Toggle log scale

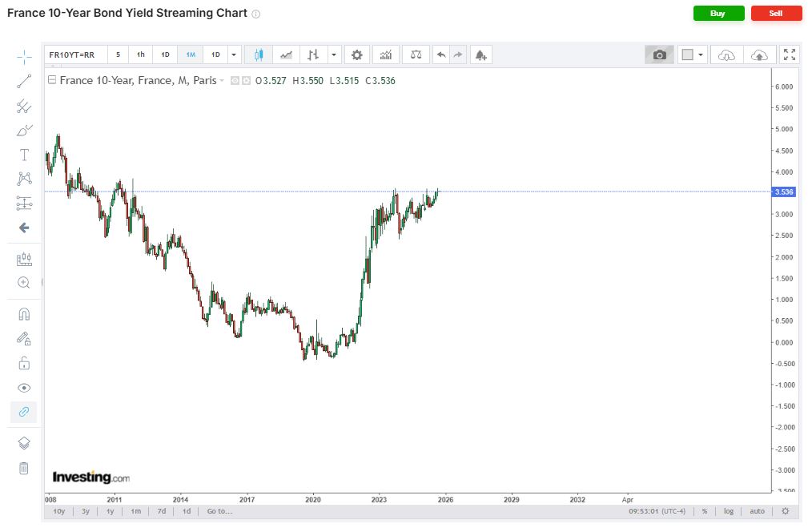pos(729,511)
